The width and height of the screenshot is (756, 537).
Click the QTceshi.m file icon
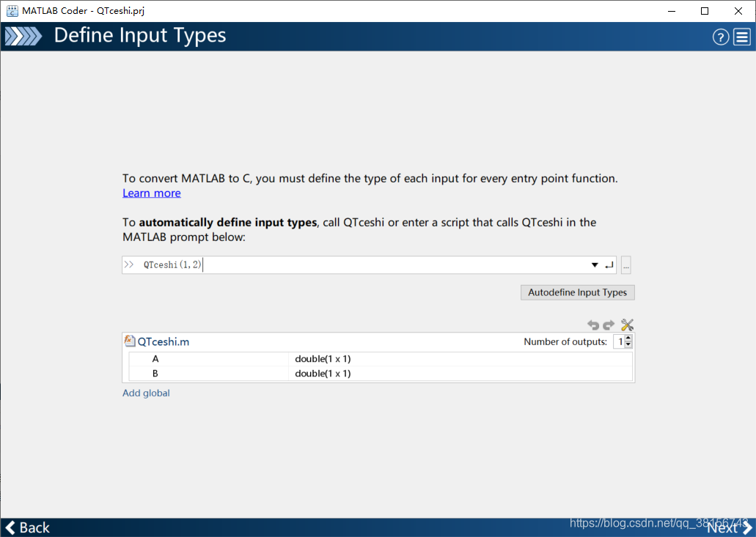[129, 341]
